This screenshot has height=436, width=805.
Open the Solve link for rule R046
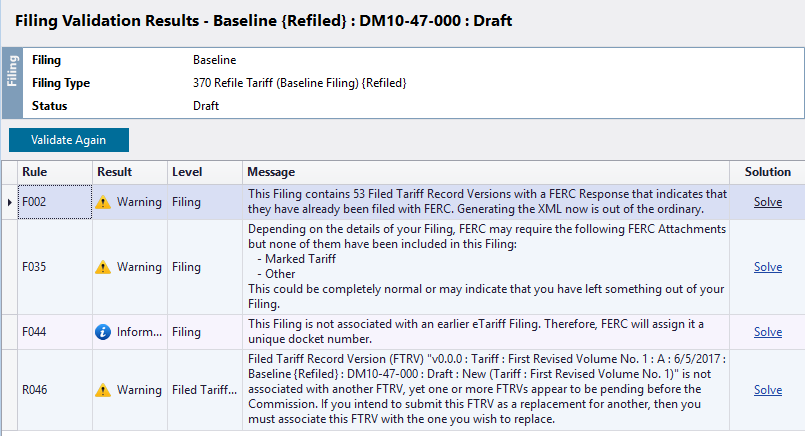point(768,390)
